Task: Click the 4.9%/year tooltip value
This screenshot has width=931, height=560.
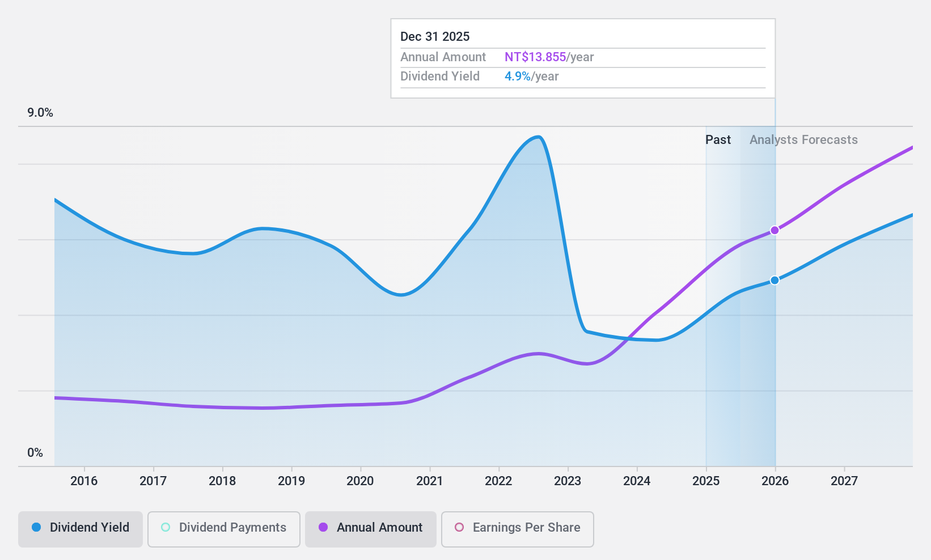Action: point(532,77)
